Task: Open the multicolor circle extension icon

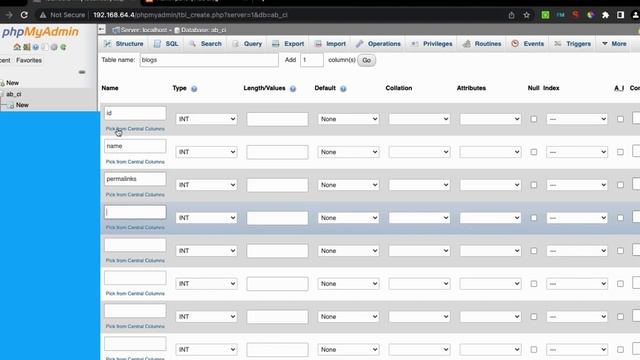Action: pyautogui.click(x=590, y=15)
